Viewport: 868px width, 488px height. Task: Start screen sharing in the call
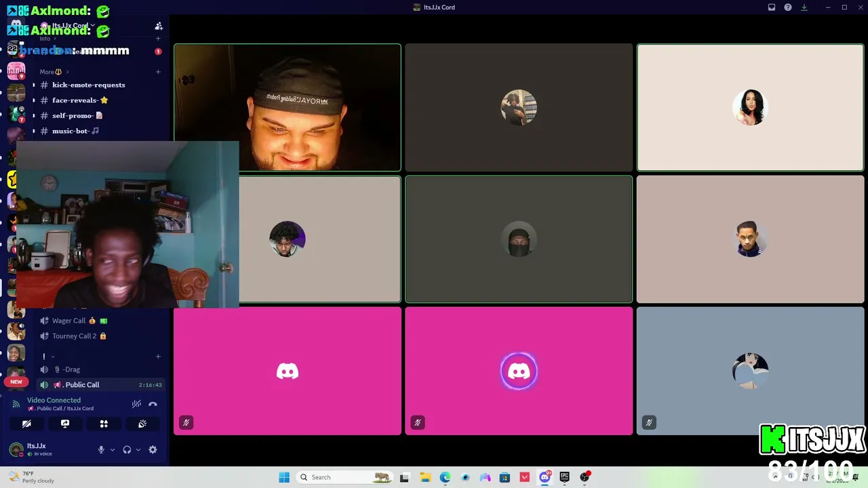click(x=65, y=424)
